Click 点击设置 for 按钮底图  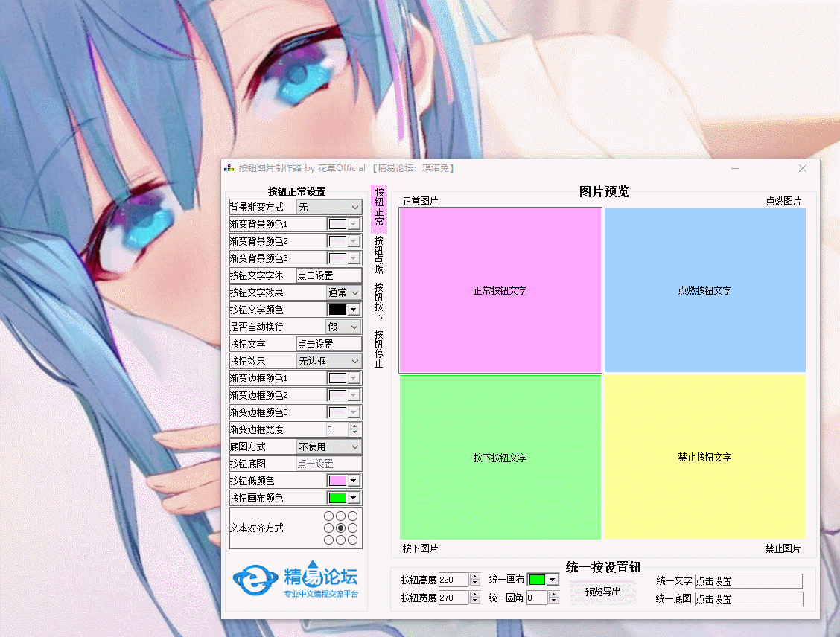click(x=329, y=464)
